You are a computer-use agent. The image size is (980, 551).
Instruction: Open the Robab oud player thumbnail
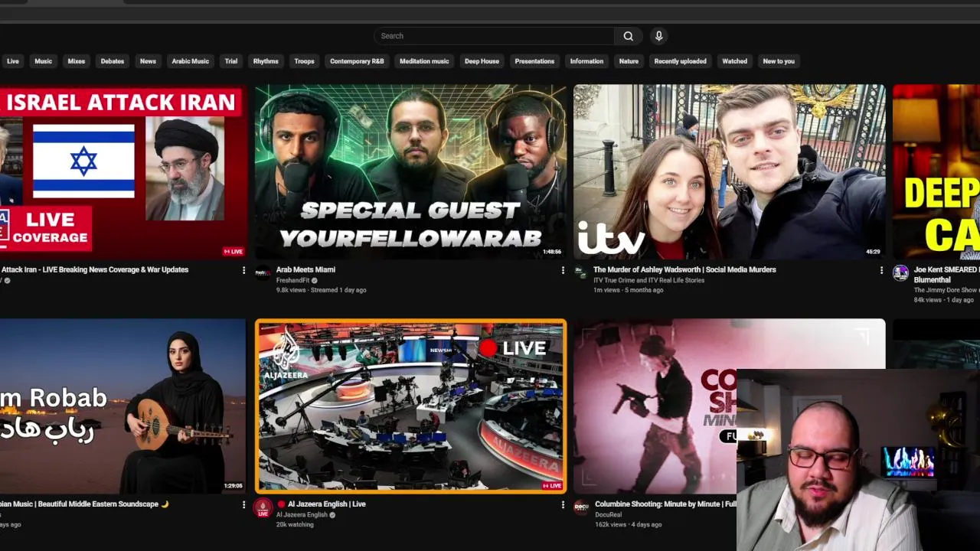pos(122,406)
